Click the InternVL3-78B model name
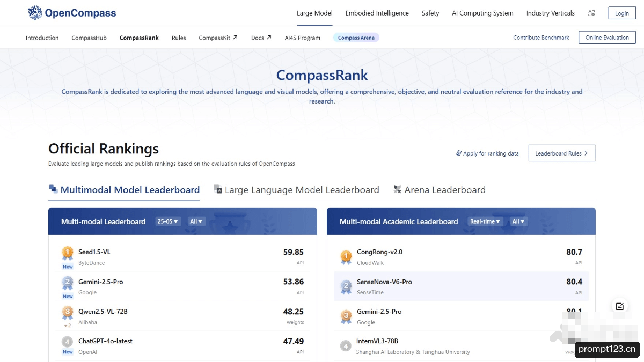Screen dimensions: 644x362 coord(377,341)
